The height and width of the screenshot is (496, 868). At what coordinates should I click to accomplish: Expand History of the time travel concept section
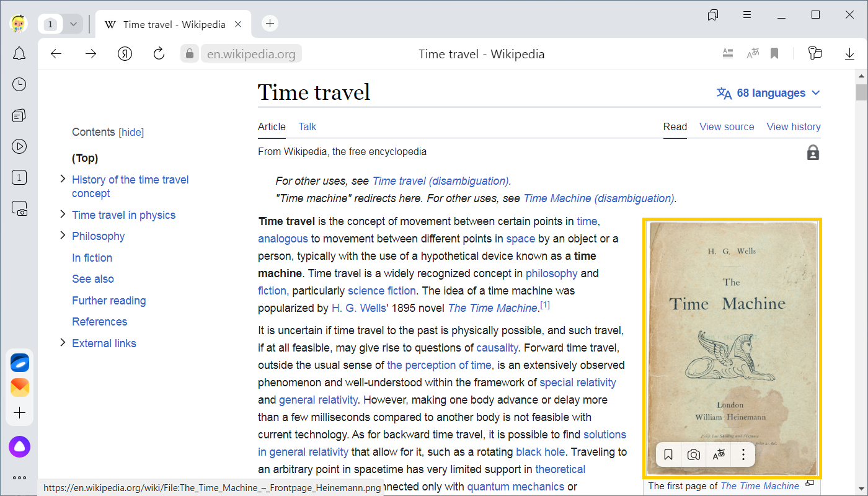[x=62, y=179]
